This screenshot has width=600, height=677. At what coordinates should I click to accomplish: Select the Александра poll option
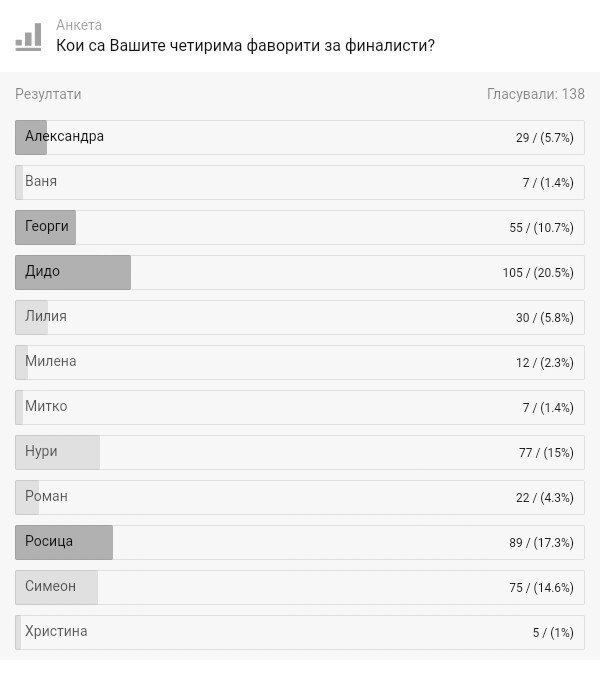(x=300, y=137)
